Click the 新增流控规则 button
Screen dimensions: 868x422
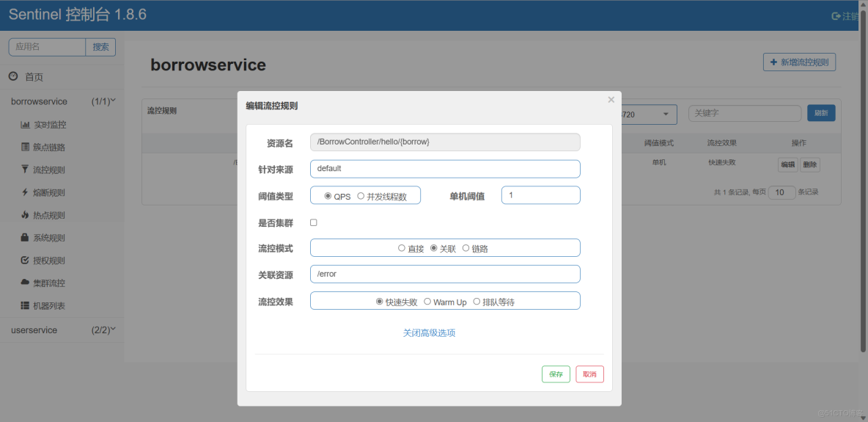click(x=799, y=62)
